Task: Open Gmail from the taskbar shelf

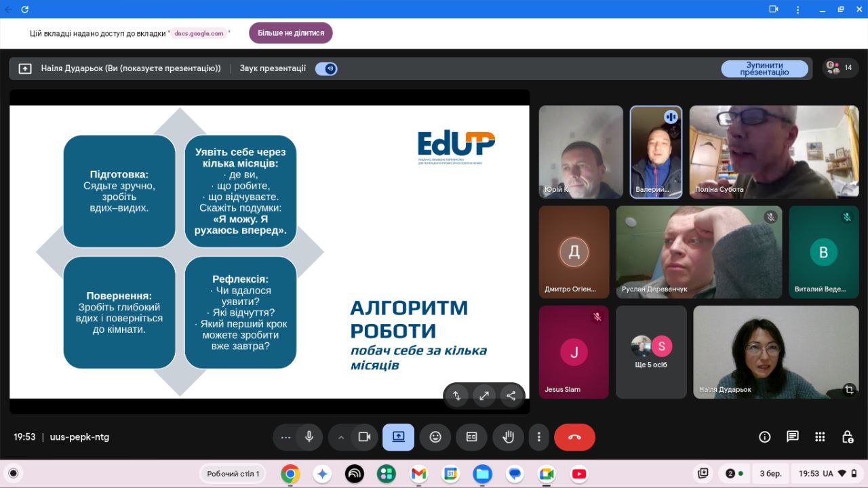Action: pos(418,474)
